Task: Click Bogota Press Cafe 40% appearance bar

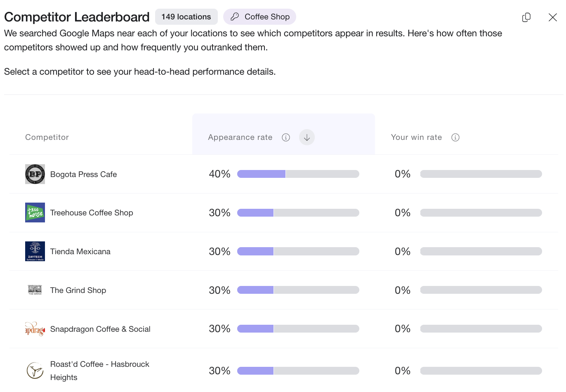Action: (298, 174)
